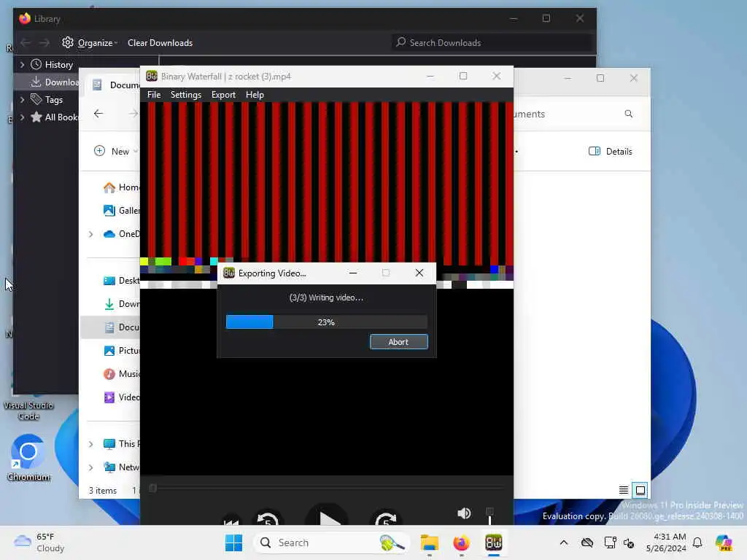Viewport: 747px width, 560px height.
Task: Click the speaker volume icon in Binary Waterfall
Action: [464, 513]
